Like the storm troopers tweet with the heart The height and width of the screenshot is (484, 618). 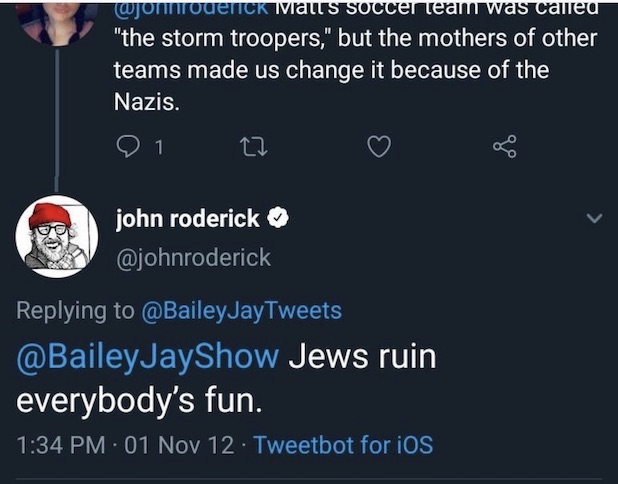click(x=378, y=147)
